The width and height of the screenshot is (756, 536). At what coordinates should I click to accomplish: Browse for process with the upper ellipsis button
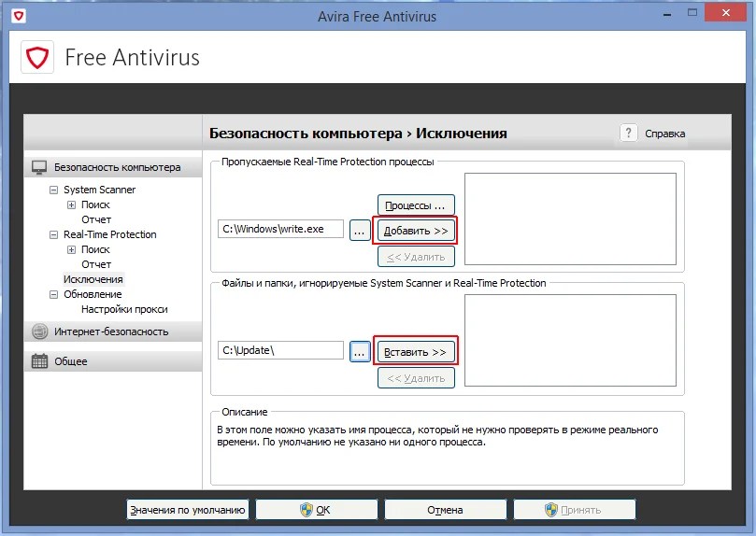click(x=360, y=230)
